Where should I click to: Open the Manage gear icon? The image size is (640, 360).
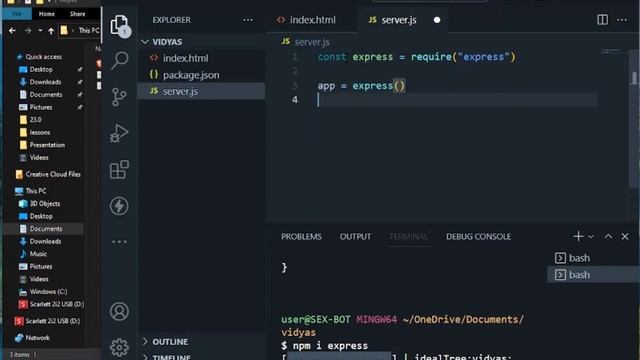(x=119, y=347)
